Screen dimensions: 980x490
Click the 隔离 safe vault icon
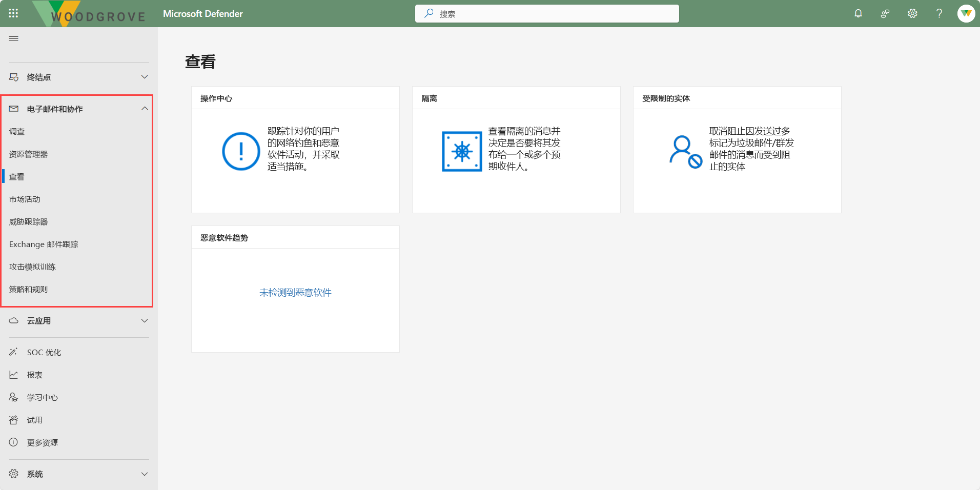462,151
